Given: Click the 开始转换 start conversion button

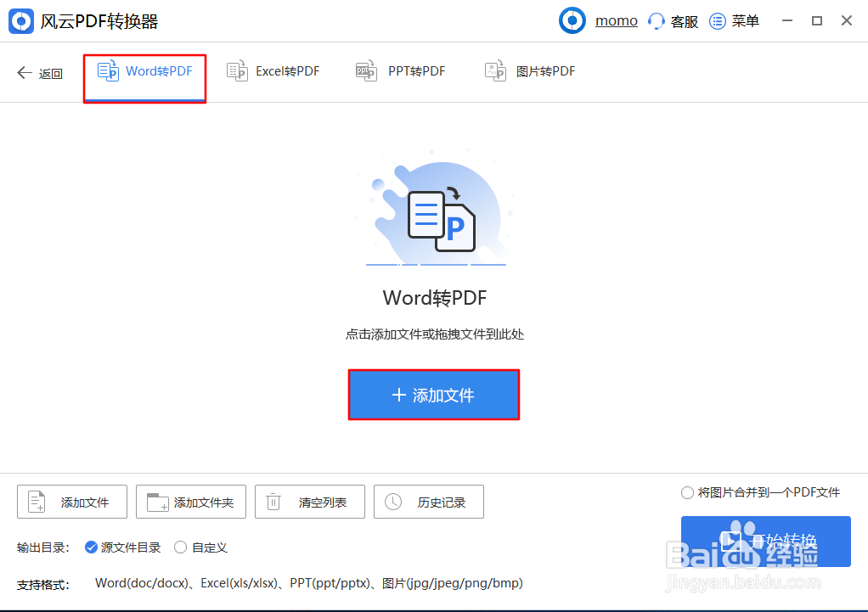Looking at the screenshot, I should click(x=765, y=541).
